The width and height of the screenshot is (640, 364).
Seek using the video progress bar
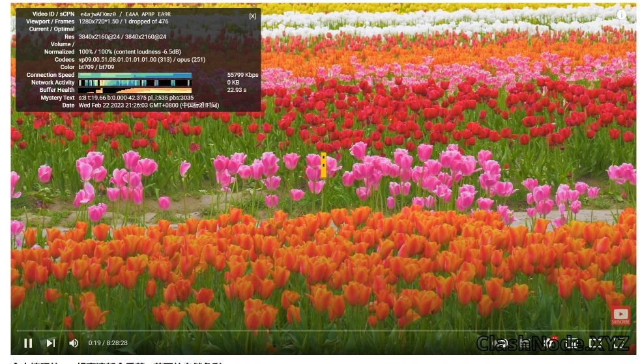click(x=323, y=331)
